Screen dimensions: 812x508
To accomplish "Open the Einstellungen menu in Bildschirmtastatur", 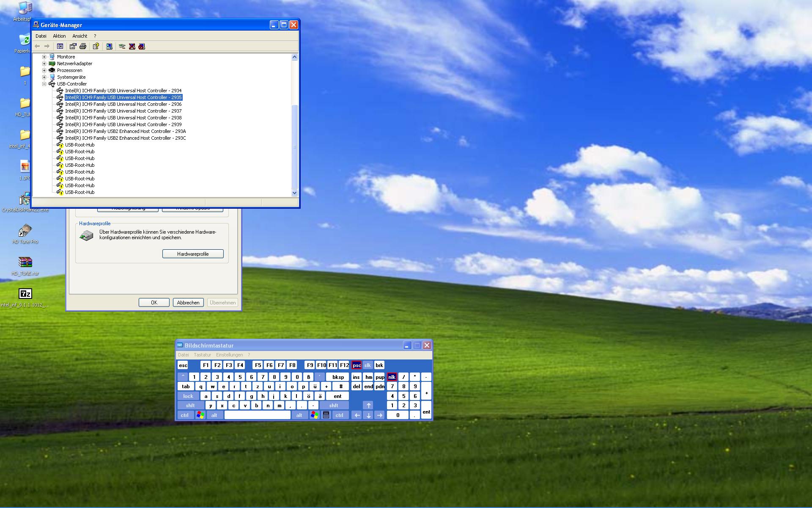I will 229,355.
